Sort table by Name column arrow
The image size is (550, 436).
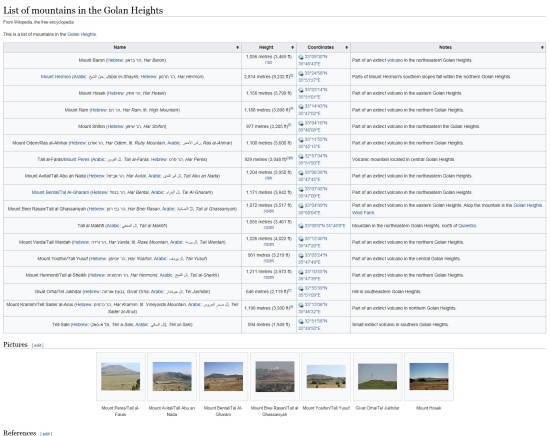[x=237, y=47]
